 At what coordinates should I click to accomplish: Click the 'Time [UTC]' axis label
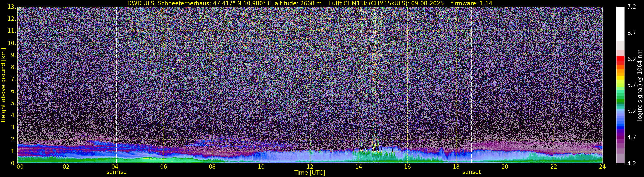click(x=309, y=172)
